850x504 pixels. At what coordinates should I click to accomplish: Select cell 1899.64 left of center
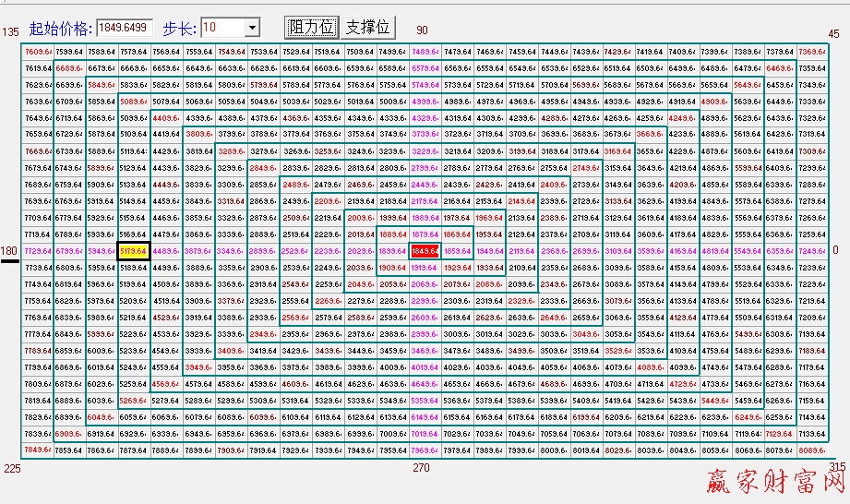pos(392,251)
